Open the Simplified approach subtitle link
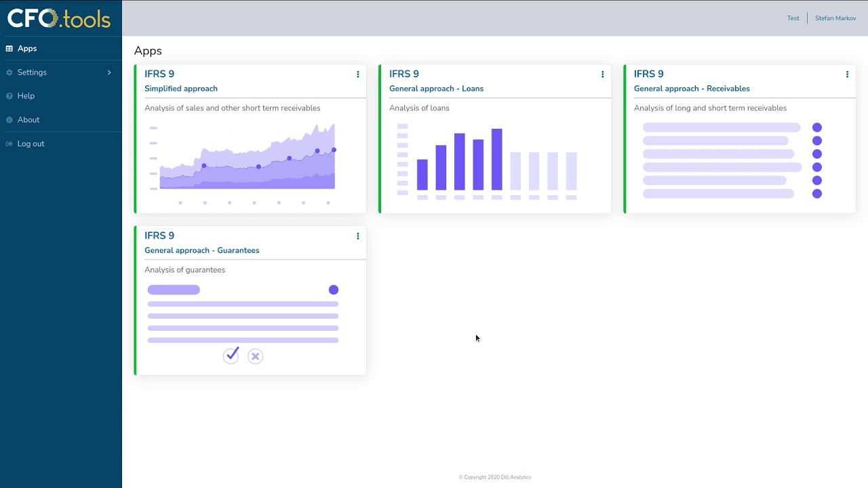Viewport: 868px width, 488px height. click(x=181, y=89)
